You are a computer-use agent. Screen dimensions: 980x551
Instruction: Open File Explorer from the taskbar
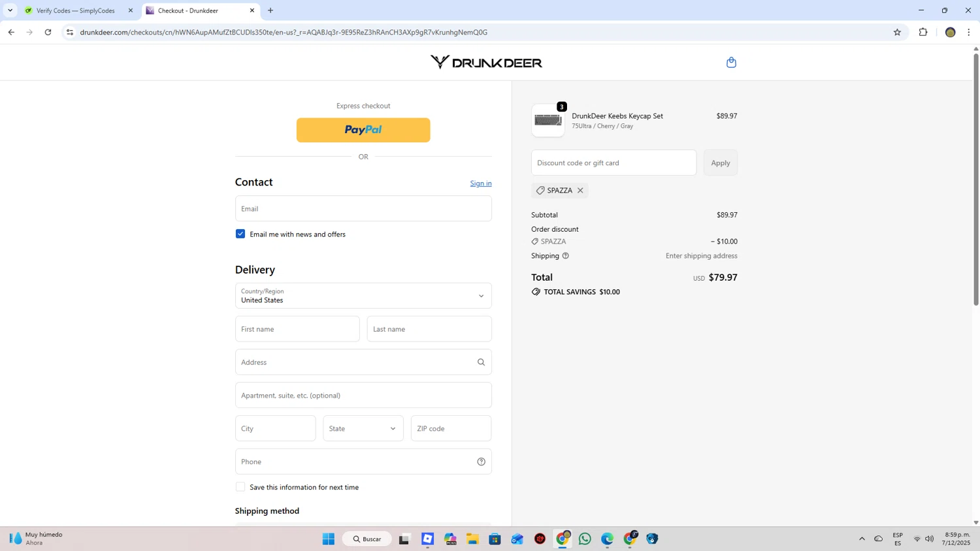point(472,539)
